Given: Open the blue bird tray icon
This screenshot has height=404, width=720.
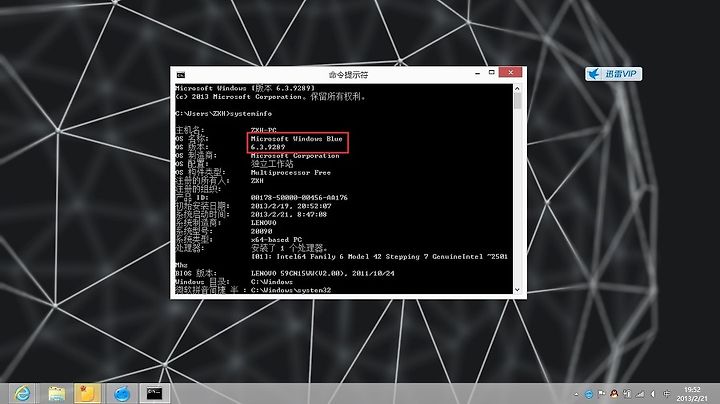Looking at the screenshot, I should 589,394.
